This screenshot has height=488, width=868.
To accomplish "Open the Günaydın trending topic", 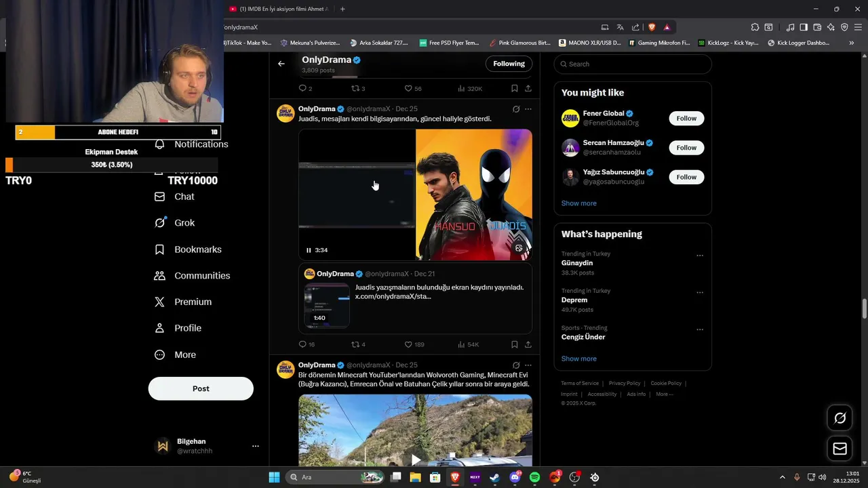I will pyautogui.click(x=577, y=263).
